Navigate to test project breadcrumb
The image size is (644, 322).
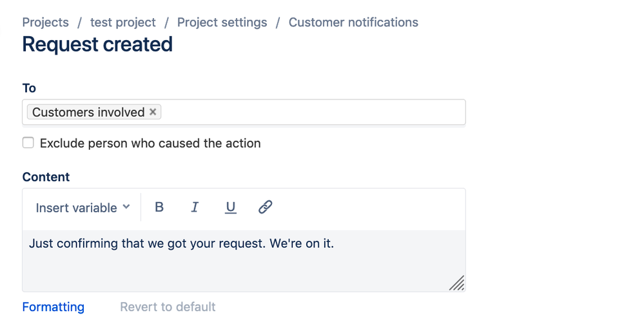click(122, 23)
